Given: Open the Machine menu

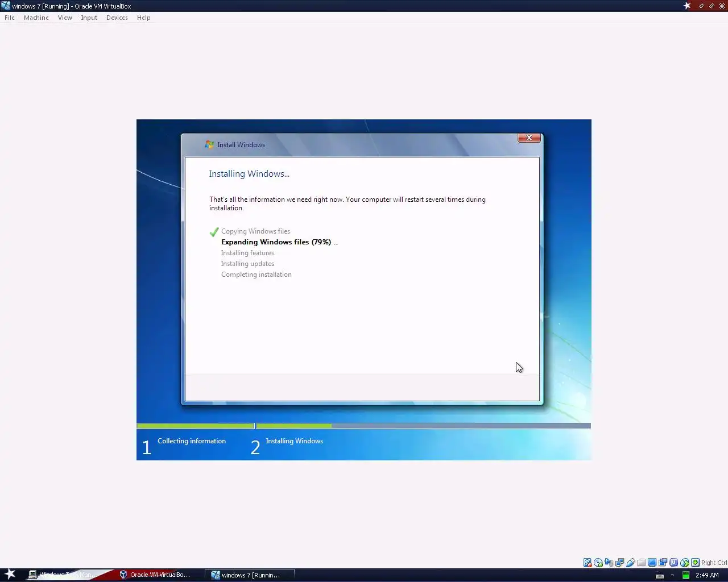Looking at the screenshot, I should (36, 18).
